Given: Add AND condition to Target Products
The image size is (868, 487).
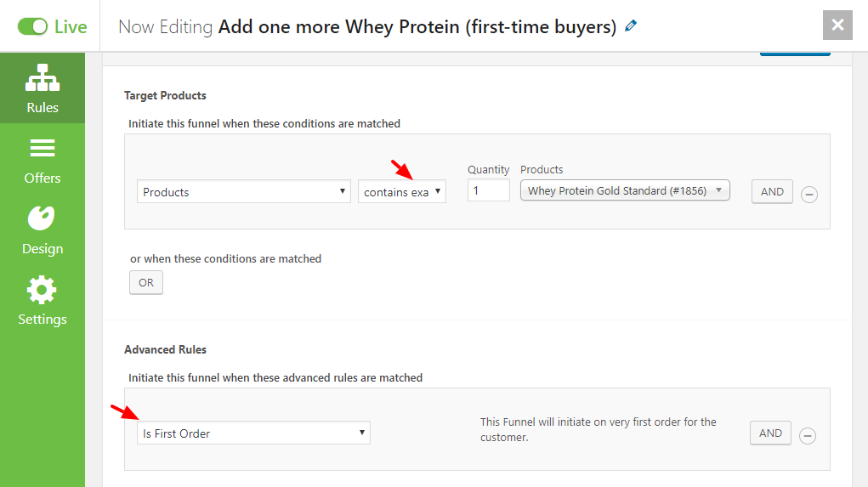Looking at the screenshot, I should pos(772,191).
